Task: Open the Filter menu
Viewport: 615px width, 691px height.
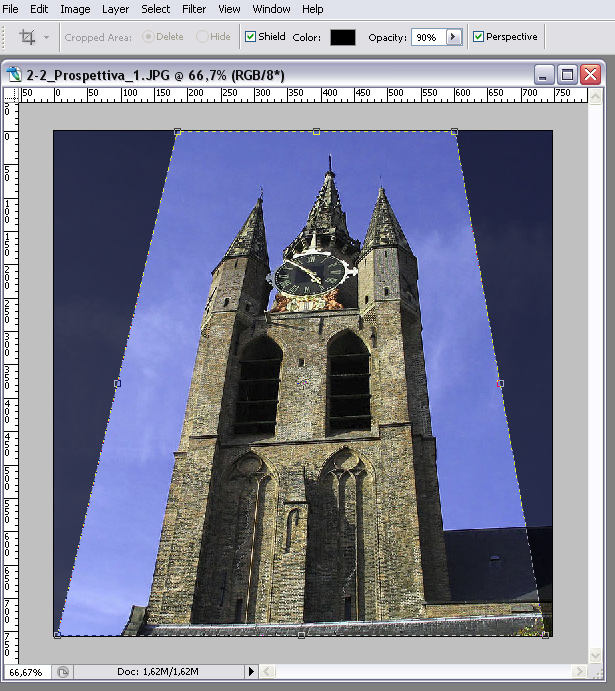Action: pyautogui.click(x=194, y=9)
